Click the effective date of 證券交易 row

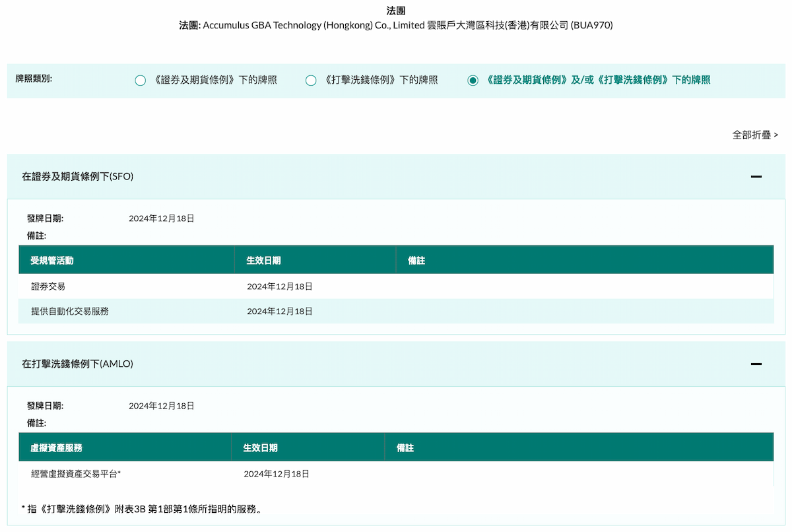pos(280,286)
